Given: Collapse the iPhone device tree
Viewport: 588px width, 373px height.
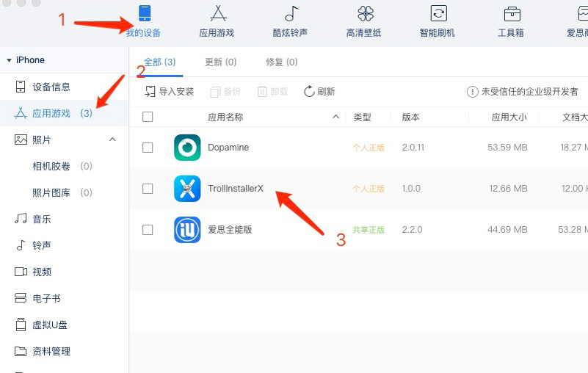Looking at the screenshot, I should (x=9, y=60).
